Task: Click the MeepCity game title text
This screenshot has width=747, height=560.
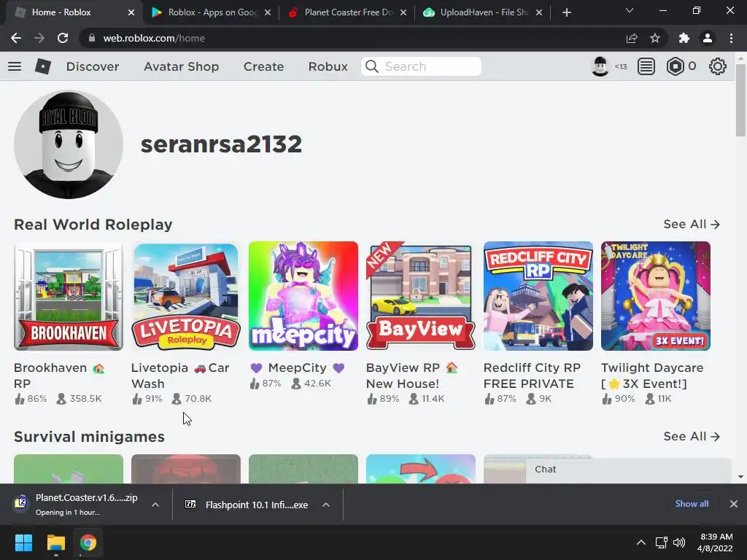Action: tap(298, 367)
